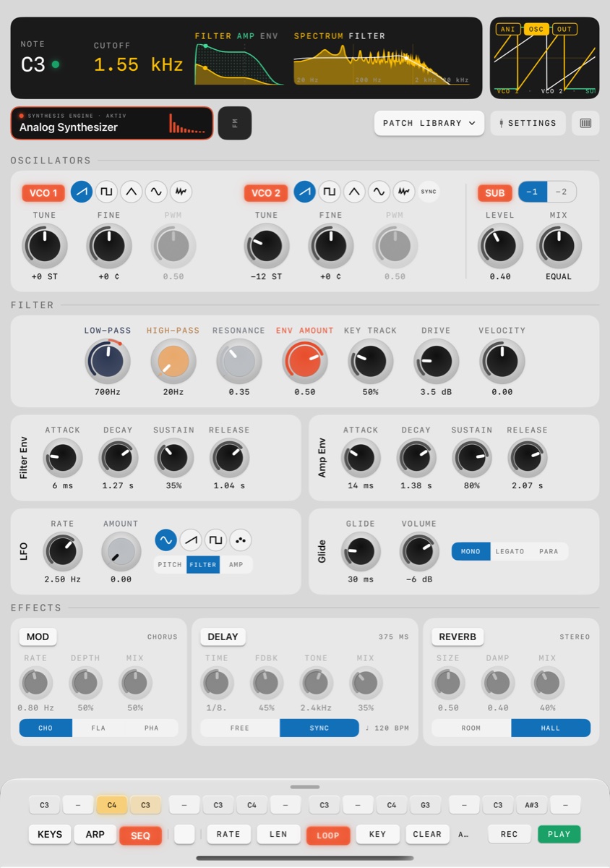Open the Patch Library dropdown
Viewport: 610px width, 868px height.
pos(429,123)
